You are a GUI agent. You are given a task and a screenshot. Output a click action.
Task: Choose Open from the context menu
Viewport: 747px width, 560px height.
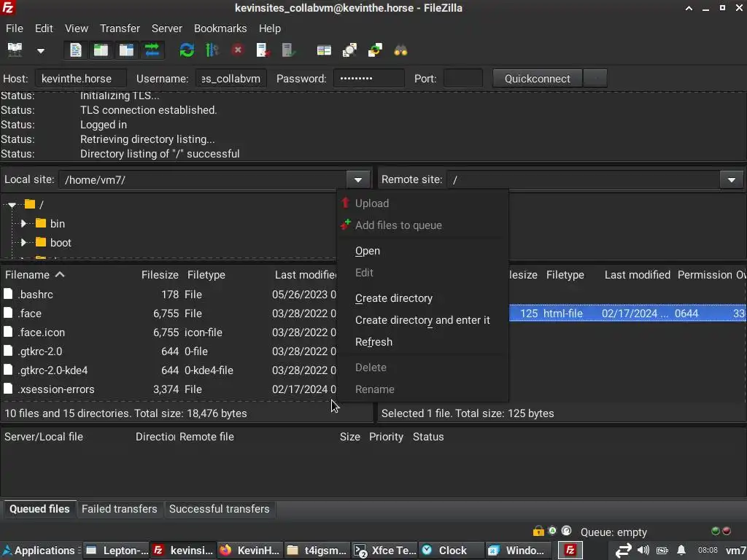pos(368,251)
